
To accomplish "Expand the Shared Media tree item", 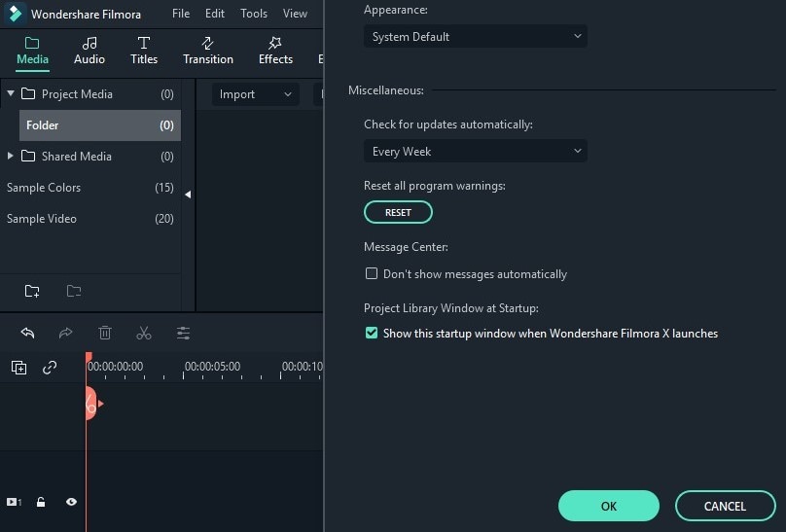I will [11, 157].
